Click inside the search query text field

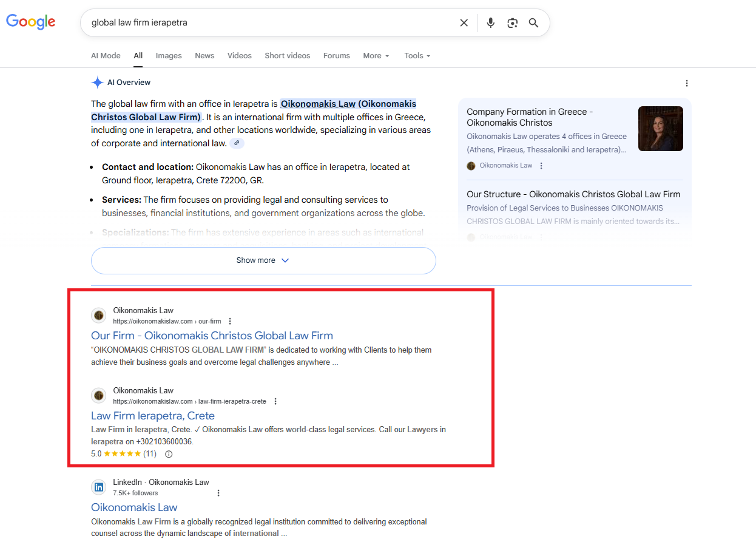click(267, 23)
